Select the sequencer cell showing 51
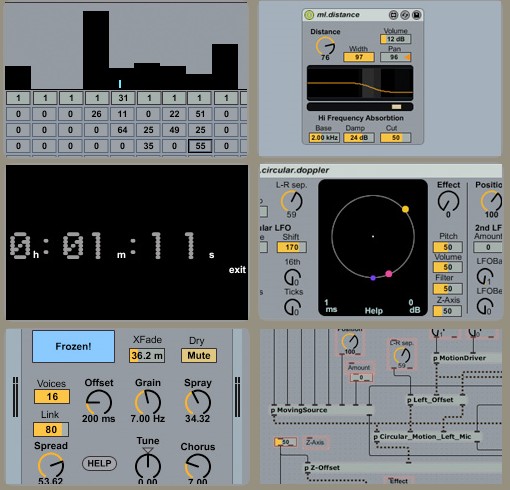510x490 pixels. pos(200,114)
